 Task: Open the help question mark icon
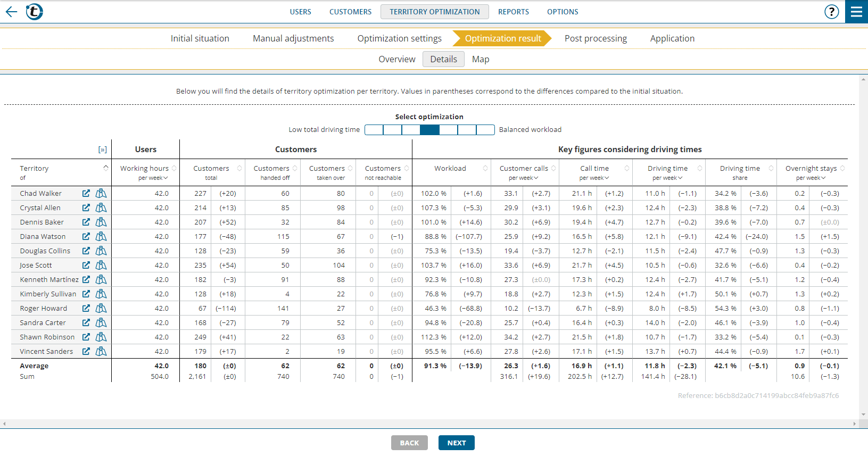[x=831, y=12]
